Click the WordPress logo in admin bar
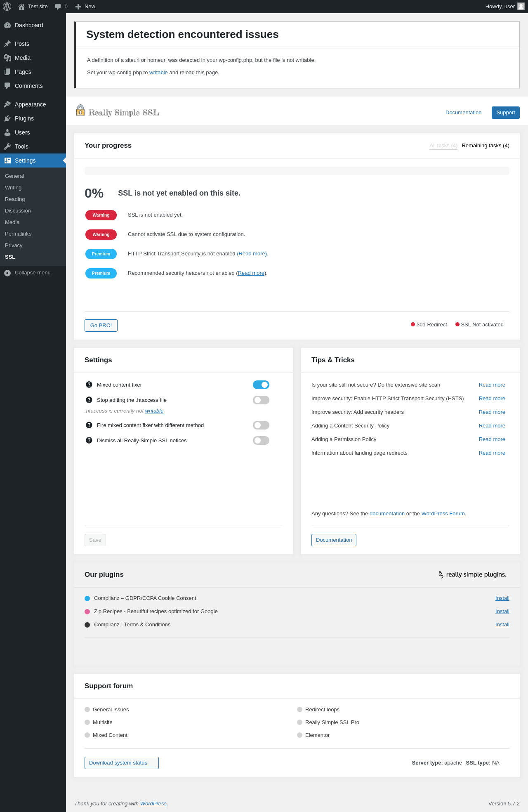The image size is (528, 812). 7,7
